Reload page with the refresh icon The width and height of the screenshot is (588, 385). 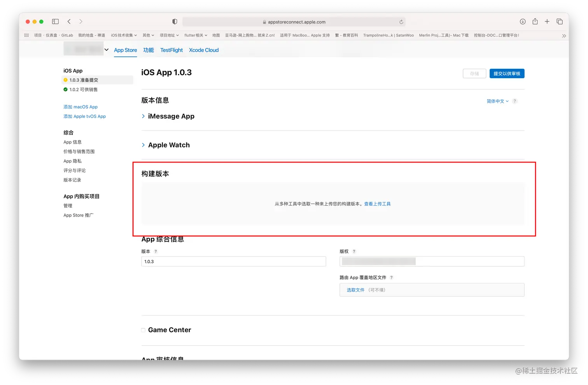[401, 22]
